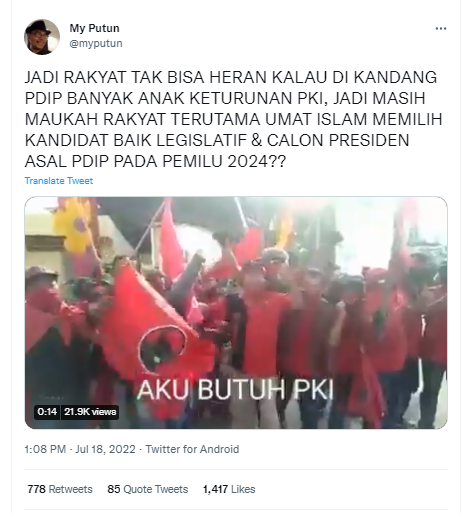Click the 0:14 video duration badge

(x=47, y=412)
